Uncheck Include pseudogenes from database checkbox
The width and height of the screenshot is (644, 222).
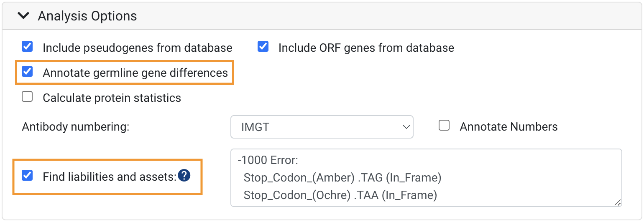27,46
